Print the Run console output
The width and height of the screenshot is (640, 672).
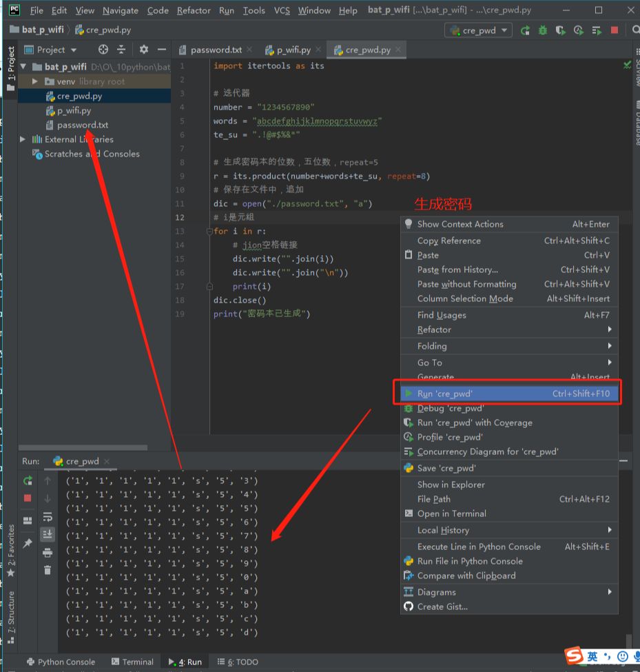(48, 553)
